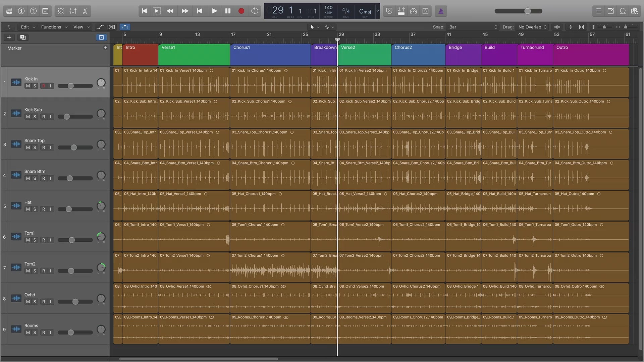Add a marker with Marker plus button
This screenshot has height=362, width=644.
point(105,48)
